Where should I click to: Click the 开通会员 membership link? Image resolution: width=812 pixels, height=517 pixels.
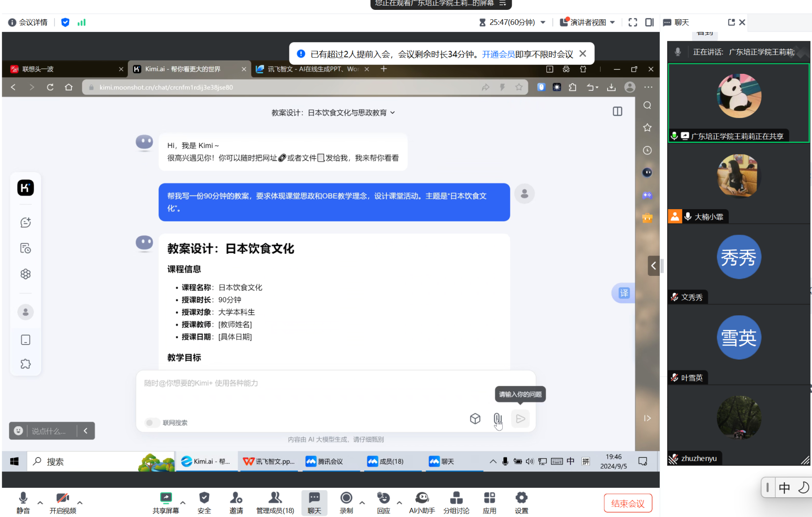[498, 55]
